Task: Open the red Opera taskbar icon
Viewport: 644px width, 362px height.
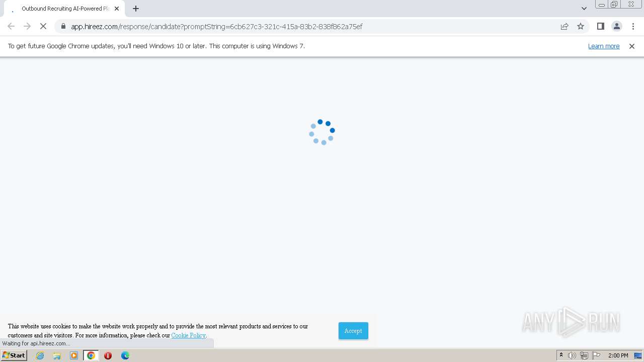Action: point(108,355)
